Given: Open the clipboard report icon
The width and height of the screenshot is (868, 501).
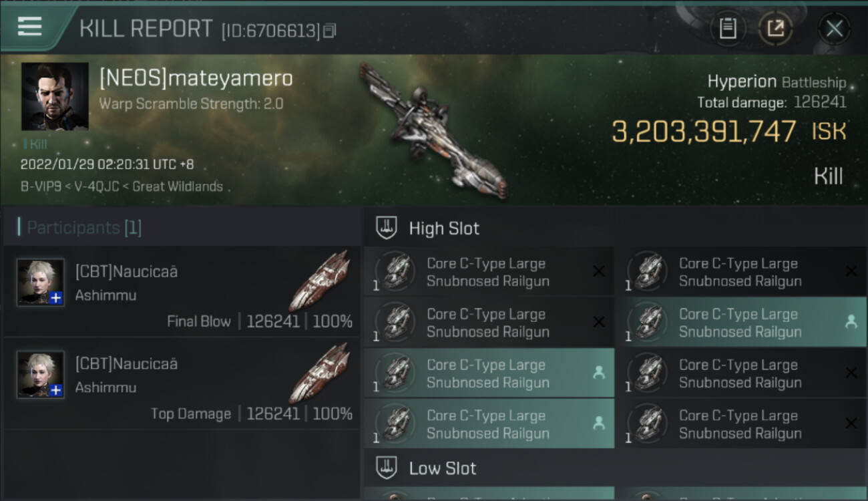Looking at the screenshot, I should coord(728,29).
